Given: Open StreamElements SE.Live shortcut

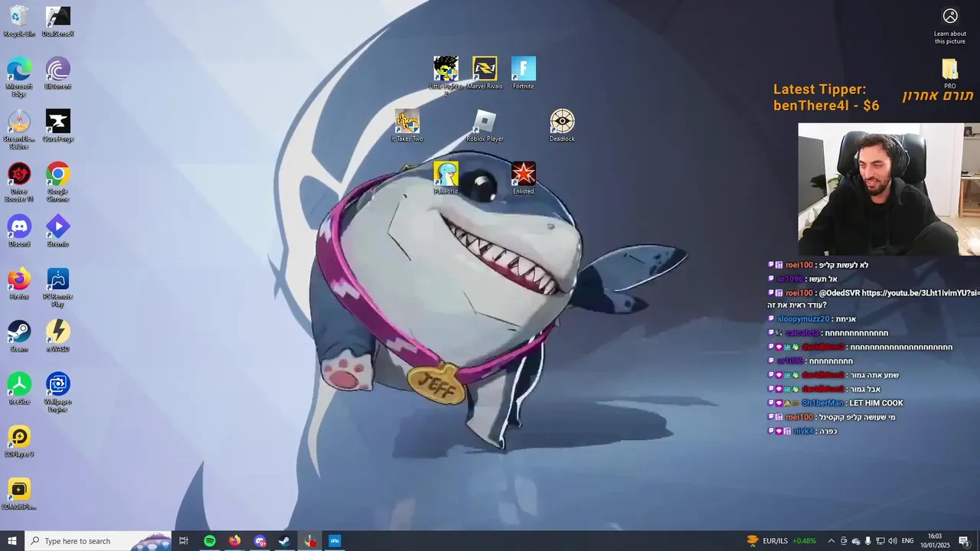Looking at the screenshot, I should [x=19, y=129].
